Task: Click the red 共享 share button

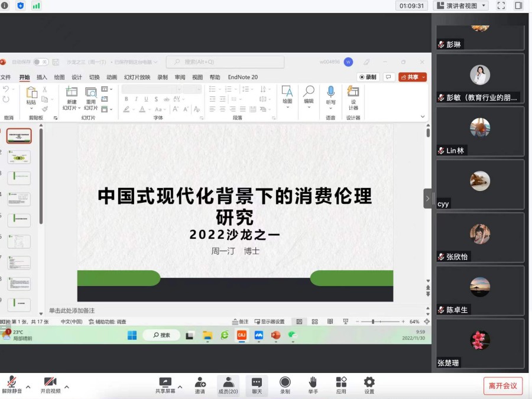Action: [x=412, y=77]
